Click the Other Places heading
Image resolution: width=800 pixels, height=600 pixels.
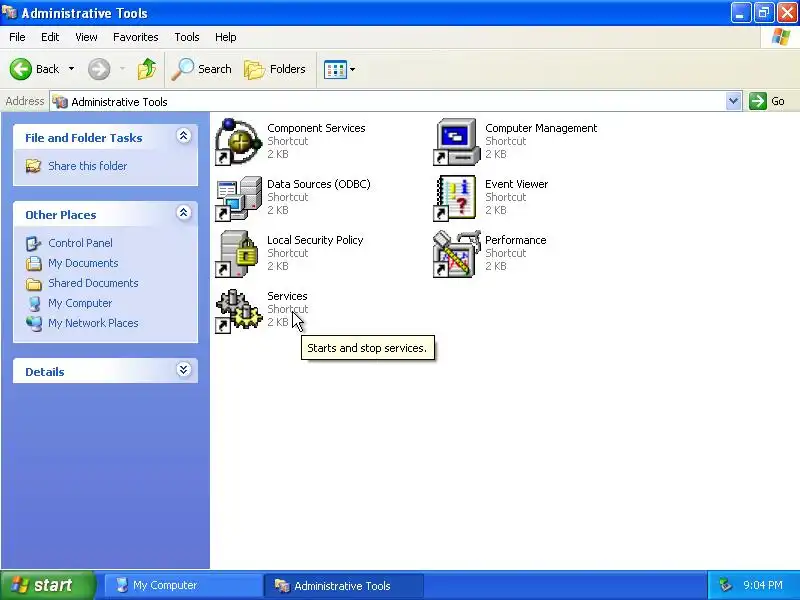(x=61, y=215)
